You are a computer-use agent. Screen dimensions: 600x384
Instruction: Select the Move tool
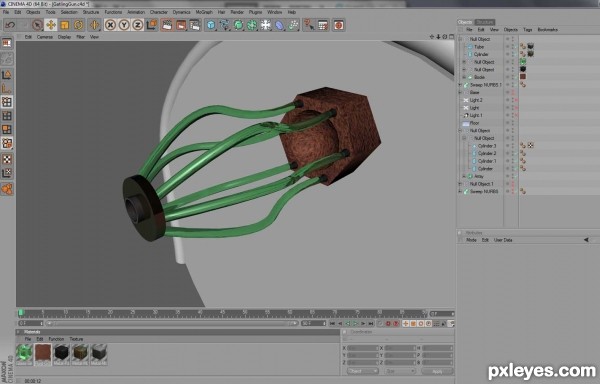(51, 25)
